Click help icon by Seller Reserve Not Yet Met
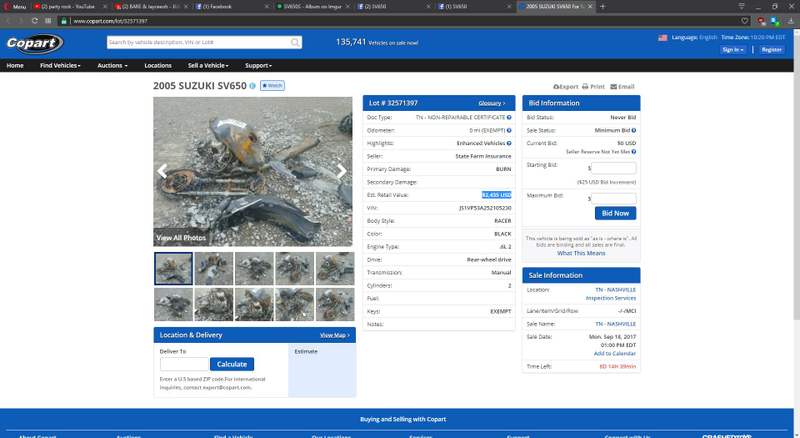The width and height of the screenshot is (800, 438). click(x=634, y=152)
